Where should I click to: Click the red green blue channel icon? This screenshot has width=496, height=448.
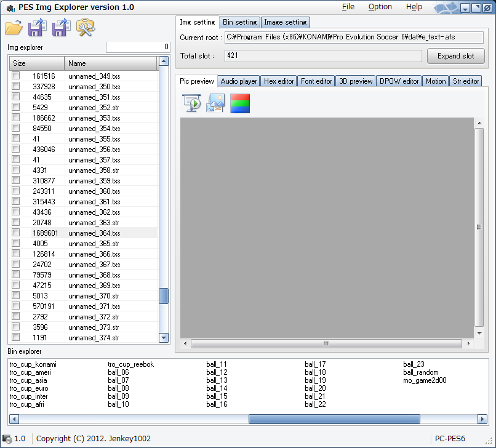click(239, 103)
